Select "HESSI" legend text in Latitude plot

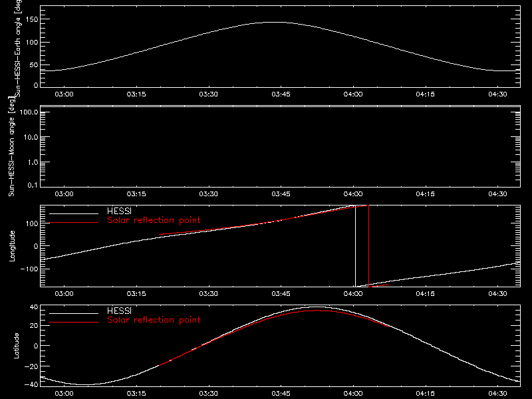tap(119, 311)
